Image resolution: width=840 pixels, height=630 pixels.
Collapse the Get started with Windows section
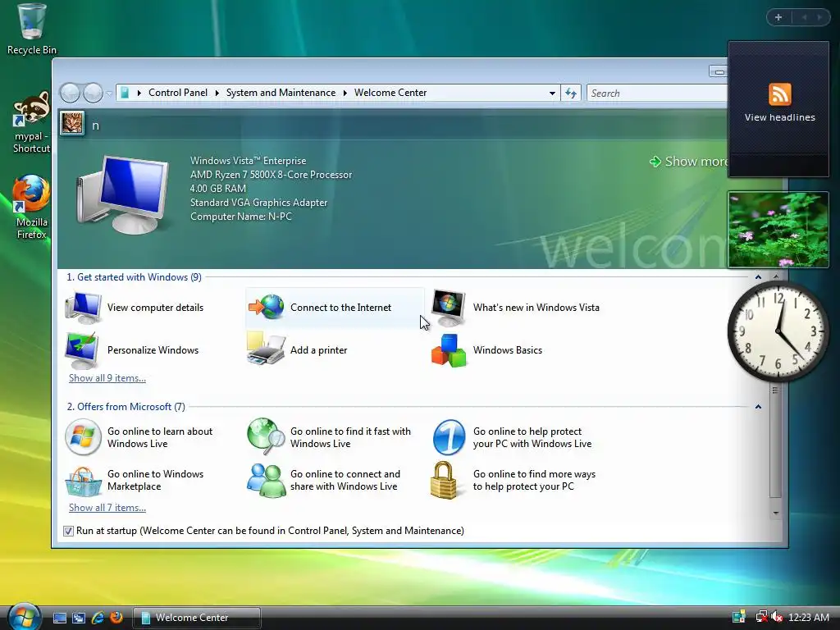758,277
